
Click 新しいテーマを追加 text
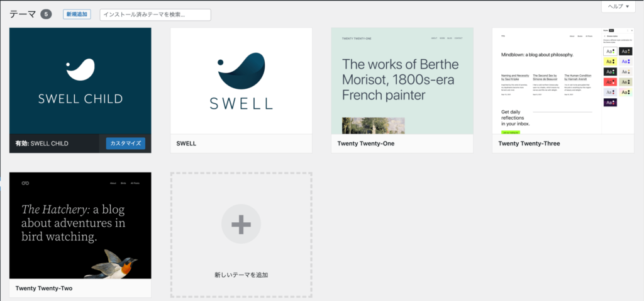(241, 275)
